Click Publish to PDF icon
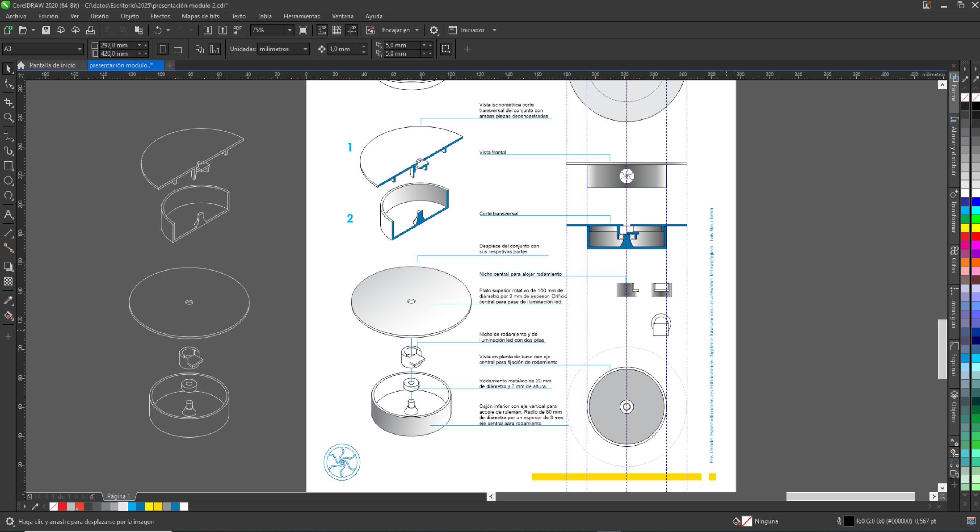The width and height of the screenshot is (980, 532). coord(238,30)
